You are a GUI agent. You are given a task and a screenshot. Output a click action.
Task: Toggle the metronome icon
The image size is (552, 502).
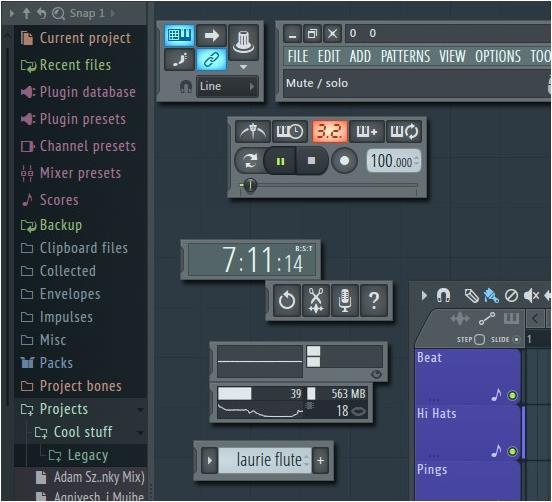pos(253,132)
